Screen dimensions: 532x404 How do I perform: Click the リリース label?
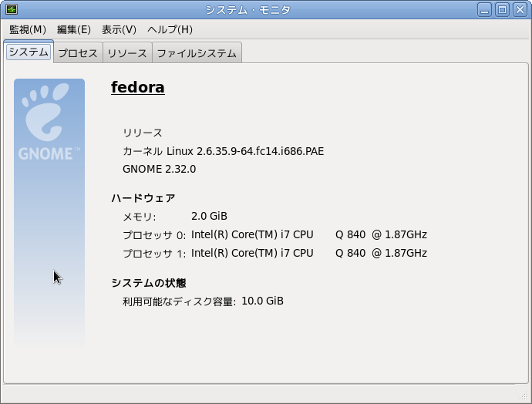[x=143, y=133]
